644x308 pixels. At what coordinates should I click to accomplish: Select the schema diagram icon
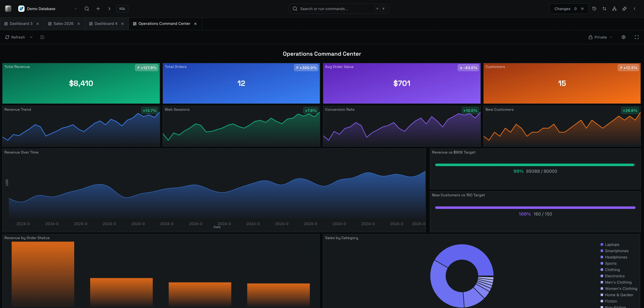click(614, 8)
